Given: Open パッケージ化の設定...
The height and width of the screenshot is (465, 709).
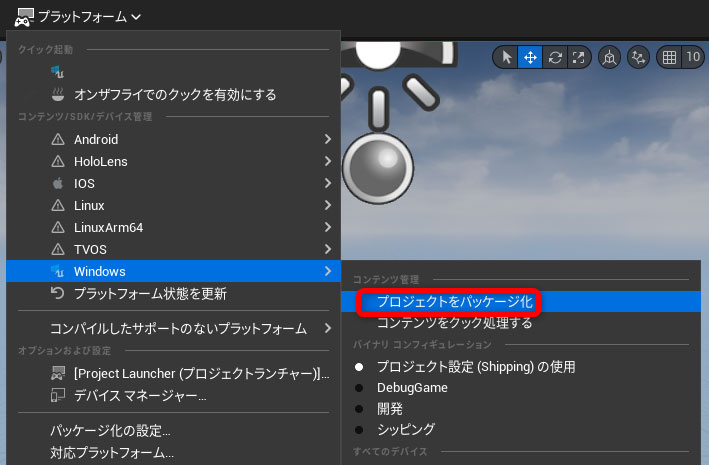Looking at the screenshot, I should tap(173, 431).
